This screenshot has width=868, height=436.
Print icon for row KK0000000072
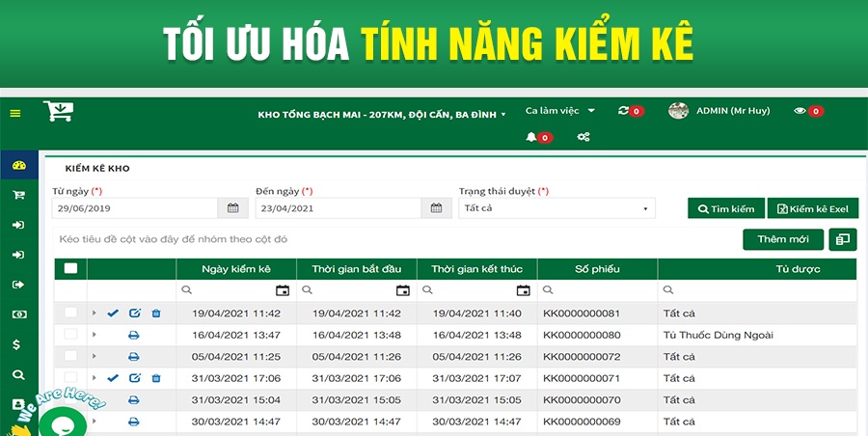[x=133, y=357]
